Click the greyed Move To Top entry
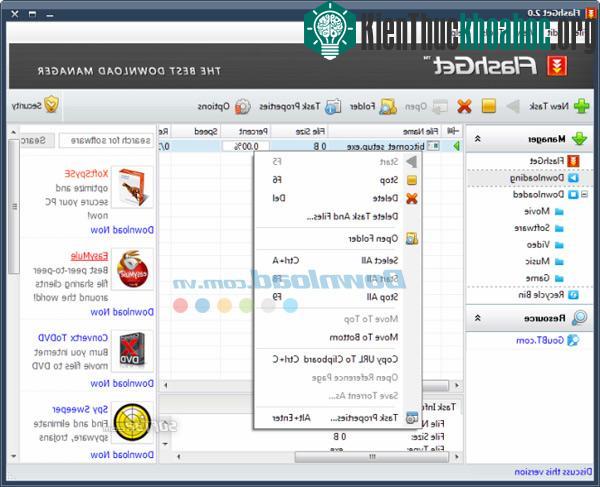 coord(337,319)
